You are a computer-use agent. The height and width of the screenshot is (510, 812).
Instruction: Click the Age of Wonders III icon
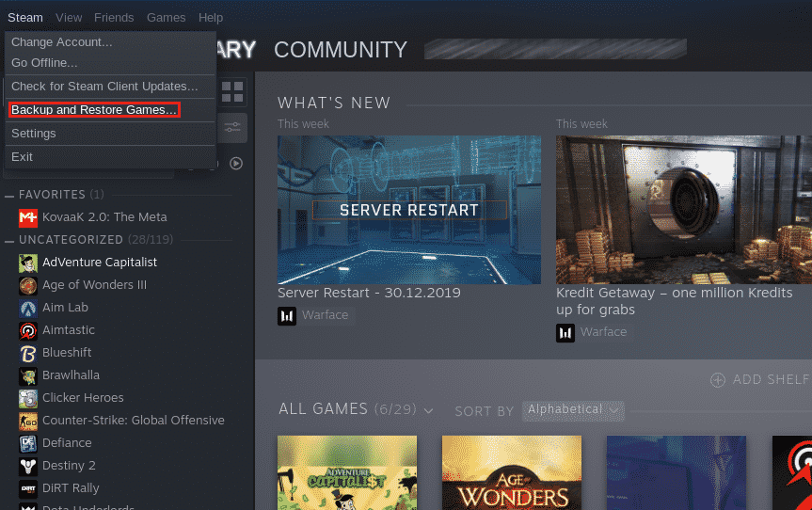tap(28, 286)
